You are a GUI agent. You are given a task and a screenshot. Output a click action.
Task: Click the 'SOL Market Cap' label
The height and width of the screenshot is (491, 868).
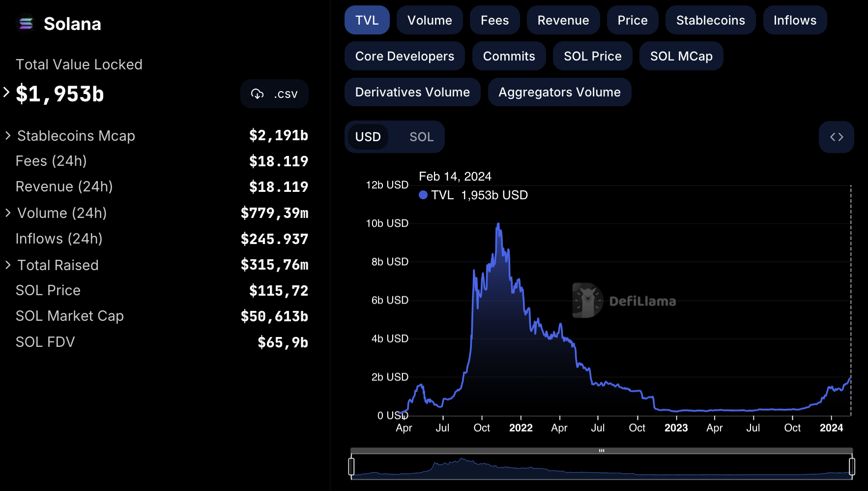click(x=70, y=316)
